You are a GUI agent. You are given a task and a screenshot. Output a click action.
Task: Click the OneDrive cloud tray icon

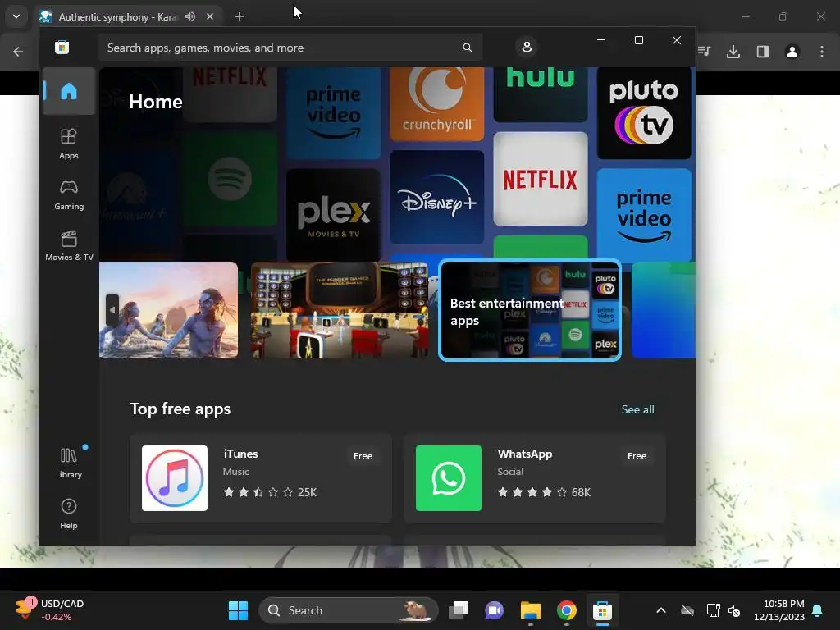coord(687,610)
